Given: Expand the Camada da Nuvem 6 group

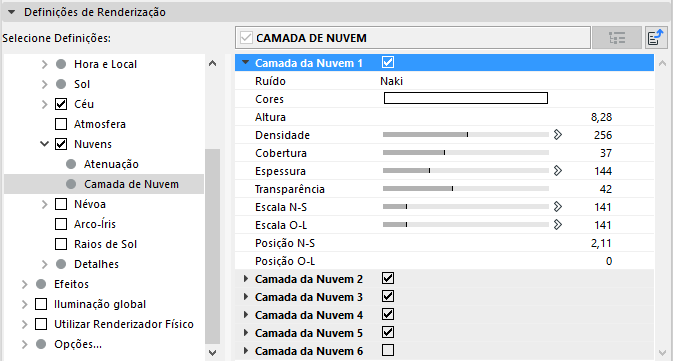Looking at the screenshot, I should click(x=246, y=351).
